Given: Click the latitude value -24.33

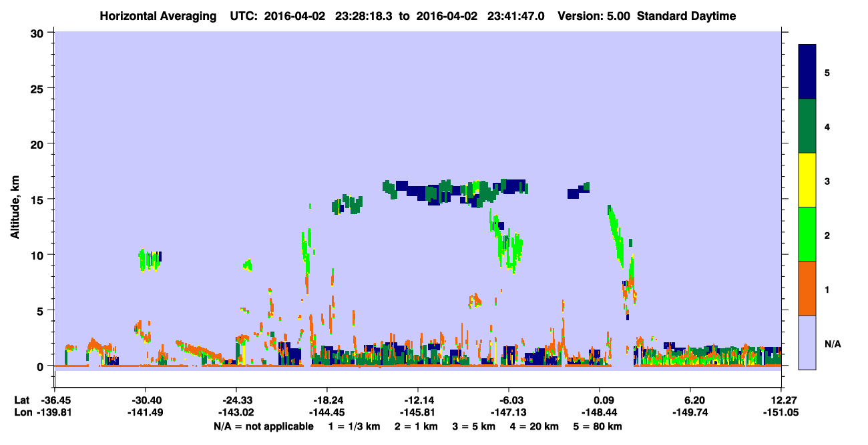Looking at the screenshot, I should click(x=236, y=400).
